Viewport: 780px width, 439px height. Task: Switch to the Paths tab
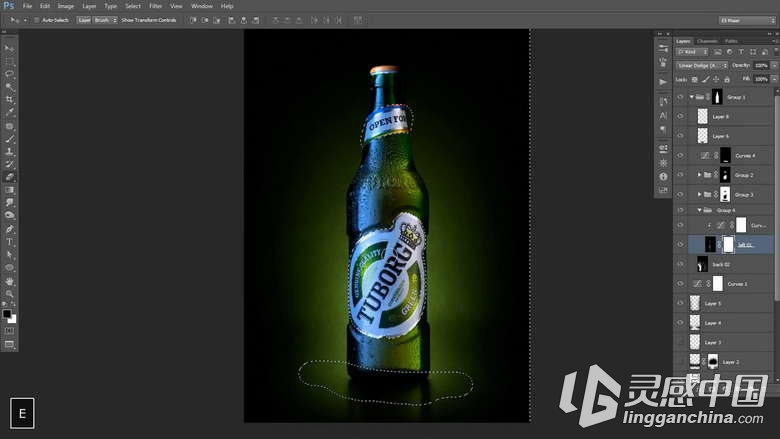pyautogui.click(x=731, y=41)
